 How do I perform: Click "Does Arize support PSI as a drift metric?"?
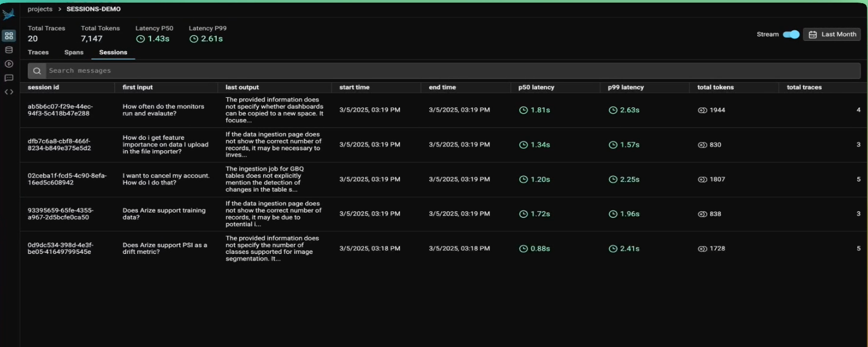pyautogui.click(x=165, y=249)
